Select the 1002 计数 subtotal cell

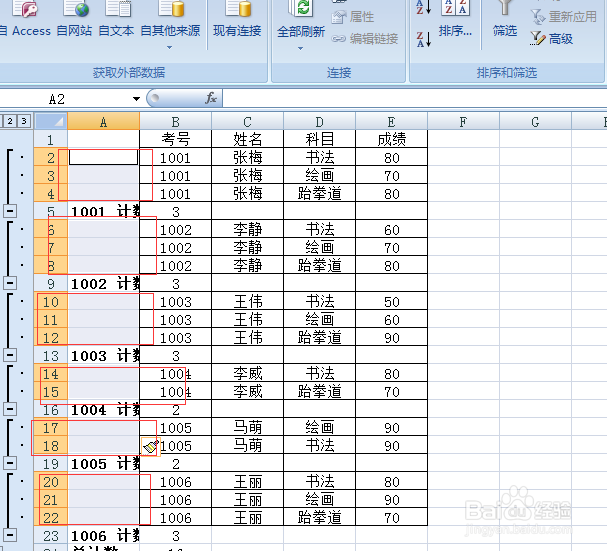coord(103,283)
